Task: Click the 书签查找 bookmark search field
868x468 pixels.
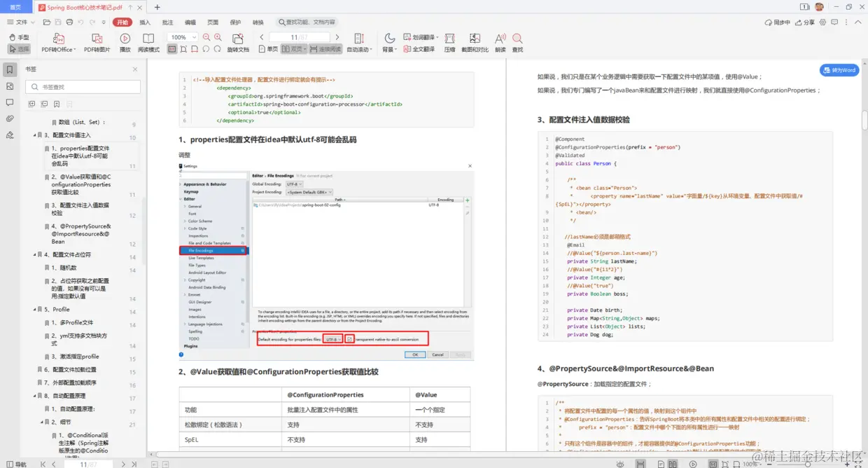Action: (83, 87)
